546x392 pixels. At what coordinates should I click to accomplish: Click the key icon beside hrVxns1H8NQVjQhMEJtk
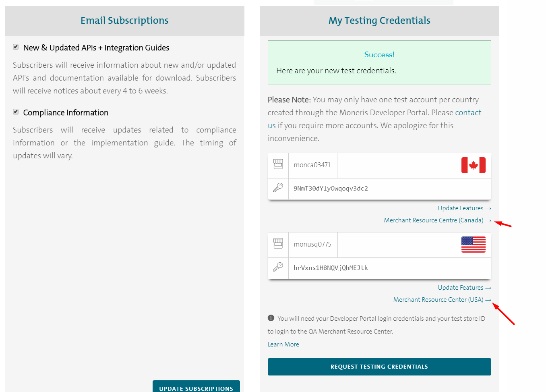pos(278,267)
